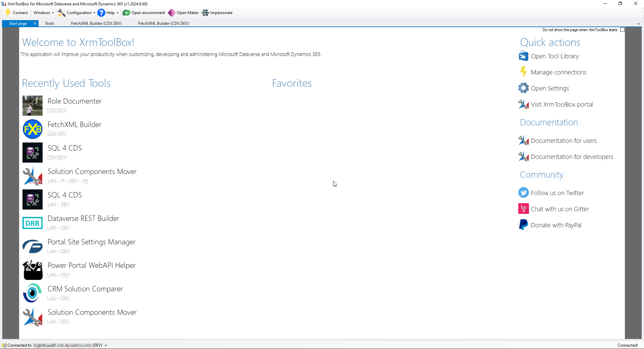Click Follow us on Twitter link
The width and height of the screenshot is (644, 349).
point(557,193)
